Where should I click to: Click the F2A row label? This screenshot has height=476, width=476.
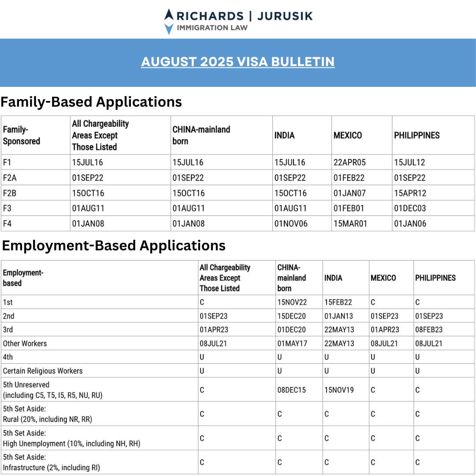[9, 178]
